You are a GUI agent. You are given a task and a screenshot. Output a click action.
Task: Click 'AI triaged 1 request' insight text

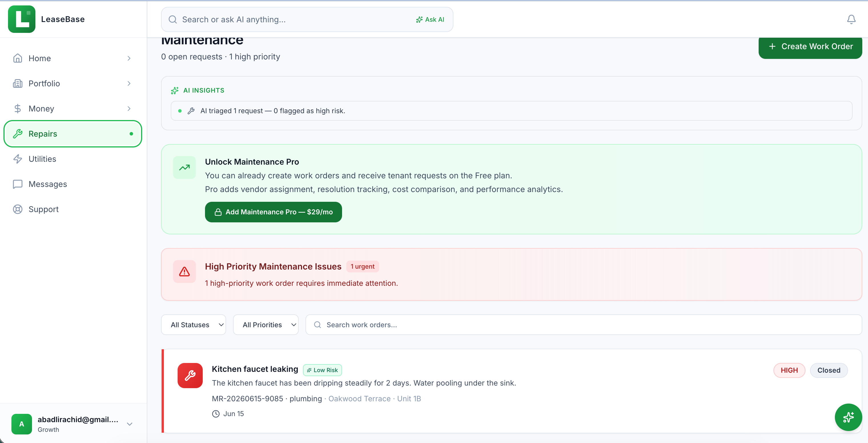(x=273, y=111)
